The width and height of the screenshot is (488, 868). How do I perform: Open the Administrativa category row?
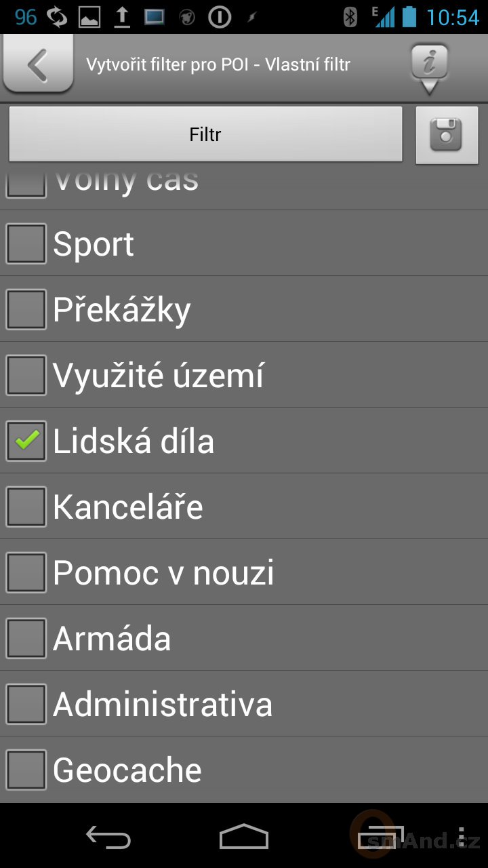coord(244,704)
